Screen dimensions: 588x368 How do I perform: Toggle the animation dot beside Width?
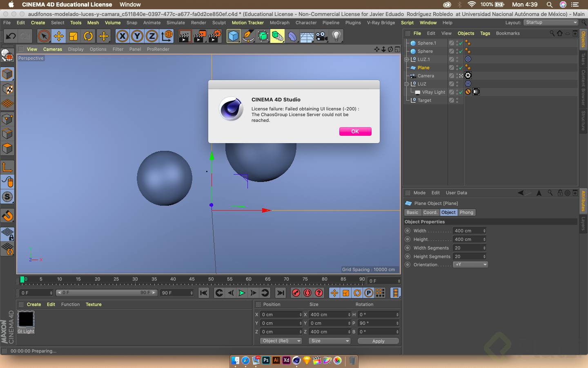408,231
